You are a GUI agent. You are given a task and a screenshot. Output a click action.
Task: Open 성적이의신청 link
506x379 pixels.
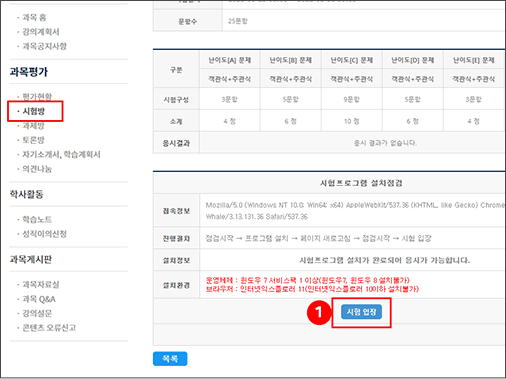[x=44, y=234]
